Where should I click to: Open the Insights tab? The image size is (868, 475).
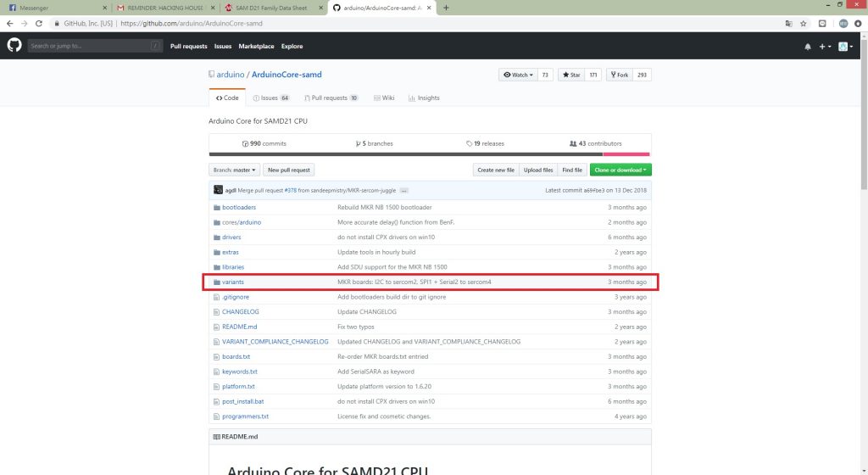(x=424, y=98)
